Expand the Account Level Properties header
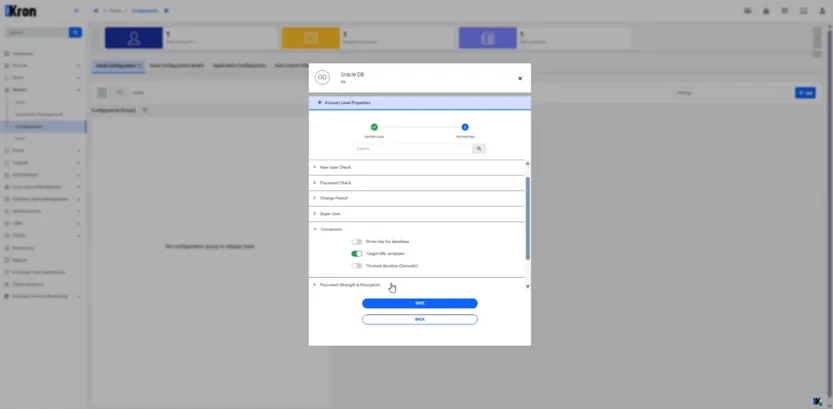The width and height of the screenshot is (833, 409). point(420,103)
